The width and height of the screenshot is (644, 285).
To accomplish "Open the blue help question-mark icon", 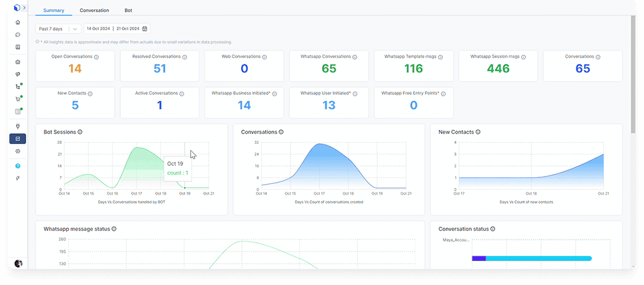I will (18, 165).
